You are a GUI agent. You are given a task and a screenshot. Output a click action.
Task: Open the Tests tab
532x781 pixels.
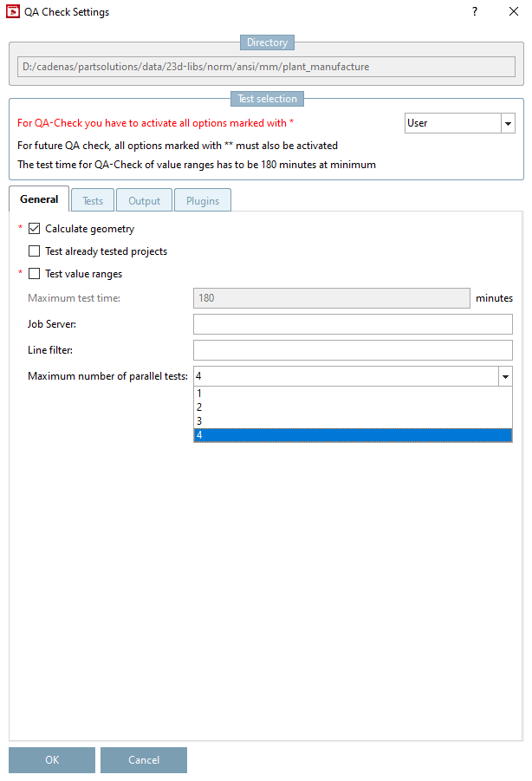pos(93,201)
